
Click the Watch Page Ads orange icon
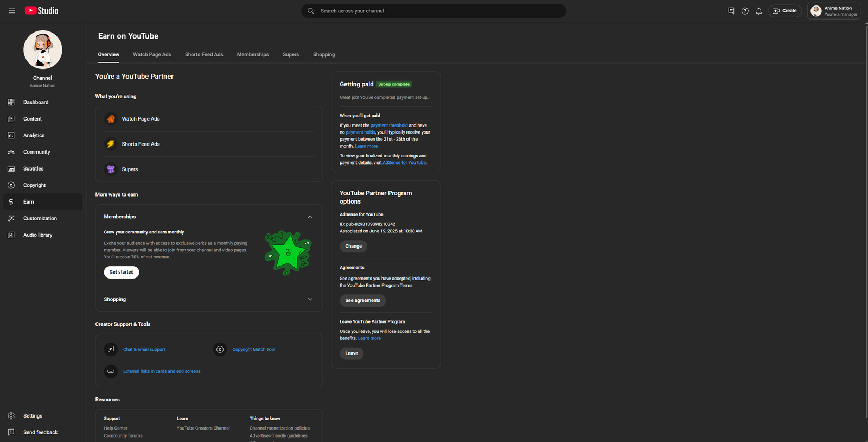click(111, 119)
